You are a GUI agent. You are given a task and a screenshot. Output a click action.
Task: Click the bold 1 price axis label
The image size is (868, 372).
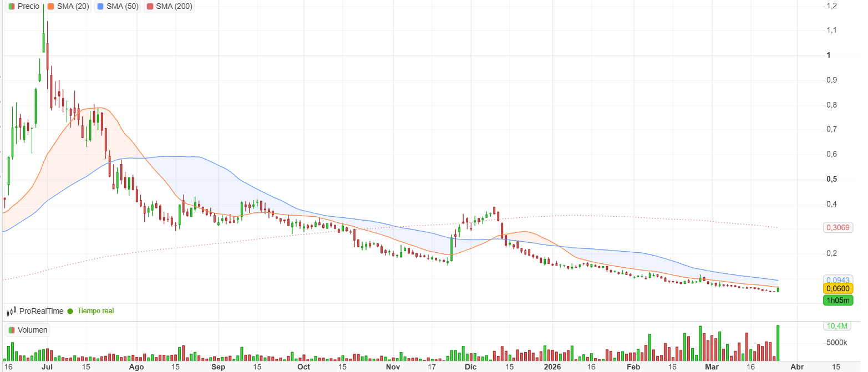(828, 55)
